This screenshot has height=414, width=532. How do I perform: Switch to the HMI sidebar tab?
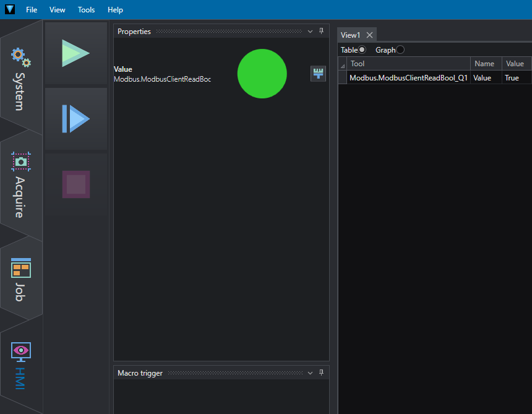(x=21, y=365)
